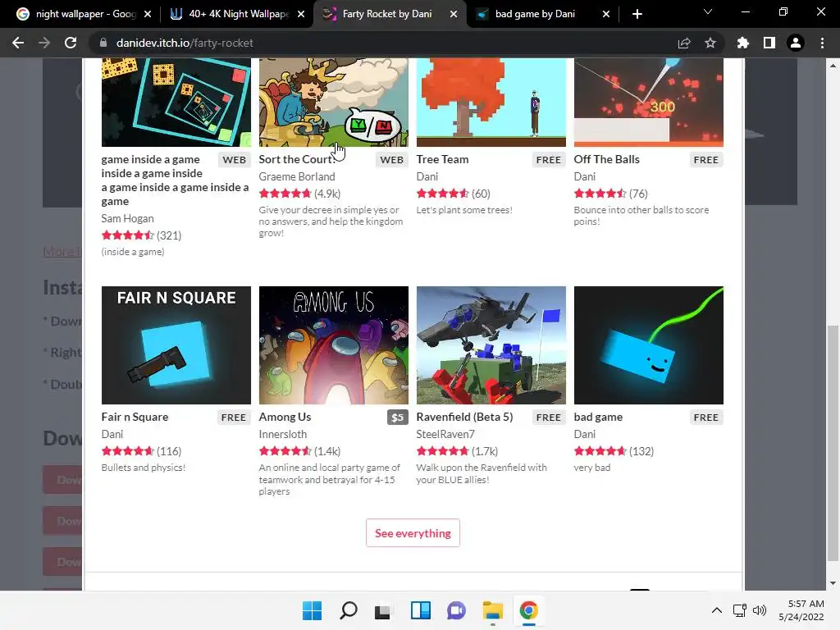Visit author Innersloth's page
The width and height of the screenshot is (840, 630).
pyautogui.click(x=283, y=434)
